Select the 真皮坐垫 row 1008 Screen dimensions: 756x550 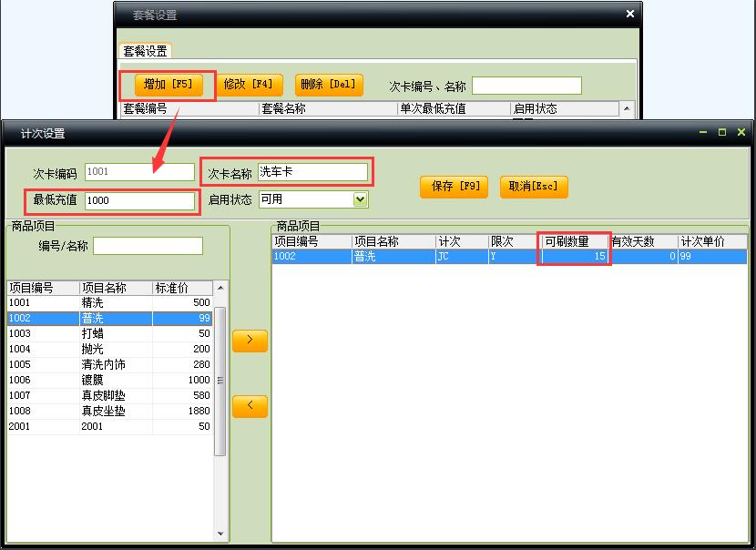(x=109, y=411)
